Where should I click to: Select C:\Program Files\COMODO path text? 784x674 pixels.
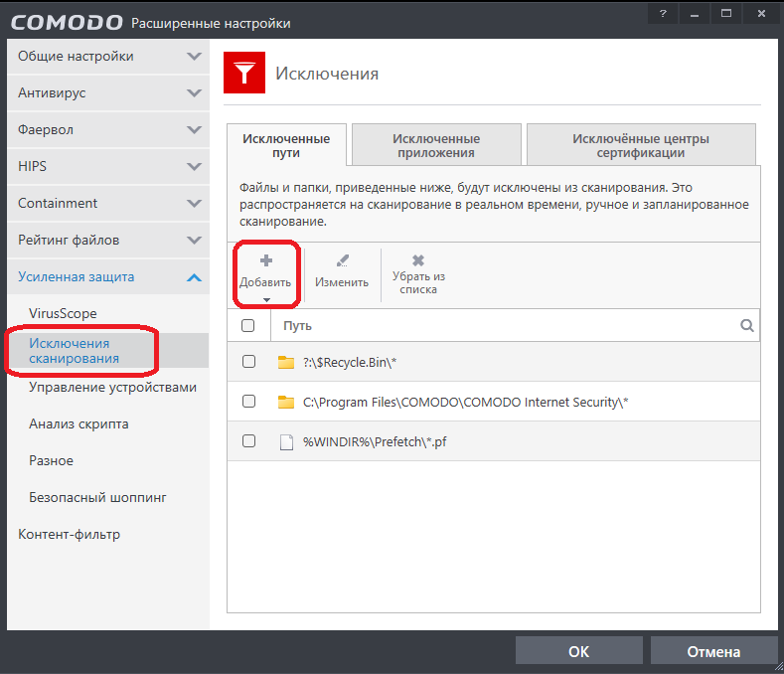tap(465, 403)
